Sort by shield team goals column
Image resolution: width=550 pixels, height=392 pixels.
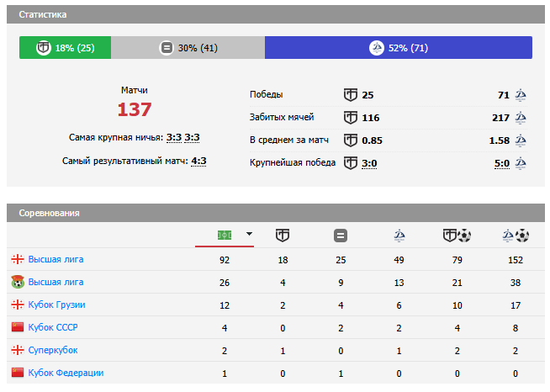(457, 236)
